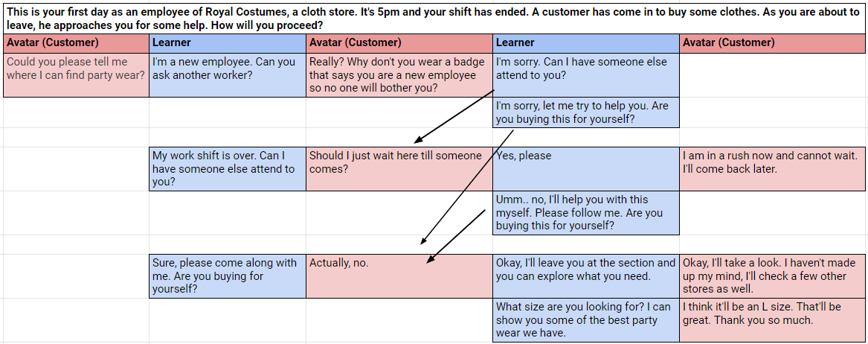
Task: Click the last Avatar (Customer) column header
Action: (772, 43)
